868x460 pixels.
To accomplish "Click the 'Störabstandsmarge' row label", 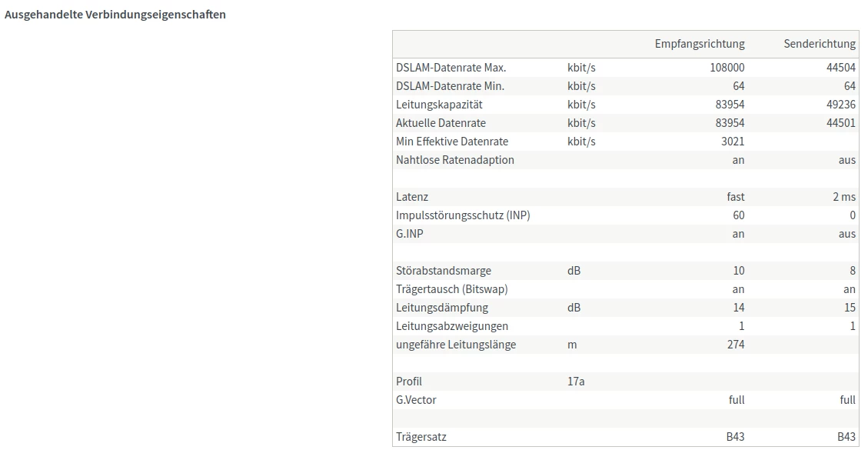I will click(x=444, y=271).
